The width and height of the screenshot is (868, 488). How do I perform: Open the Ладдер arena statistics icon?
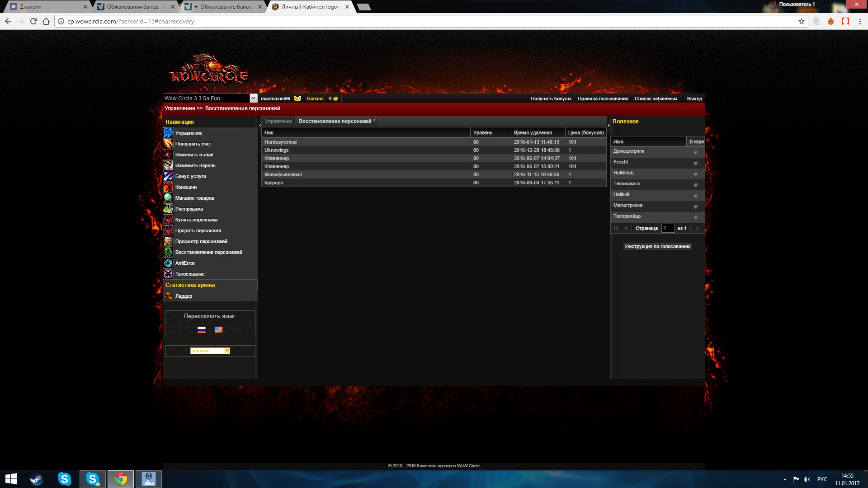[168, 296]
